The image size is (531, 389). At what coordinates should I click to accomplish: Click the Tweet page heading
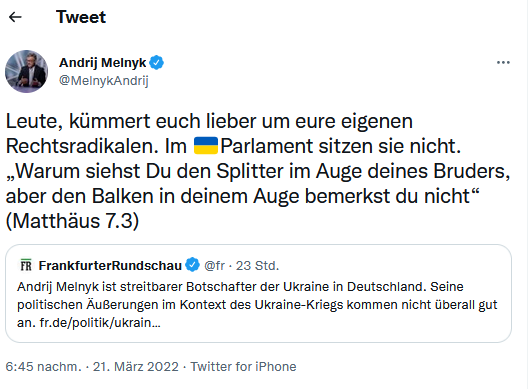click(81, 17)
